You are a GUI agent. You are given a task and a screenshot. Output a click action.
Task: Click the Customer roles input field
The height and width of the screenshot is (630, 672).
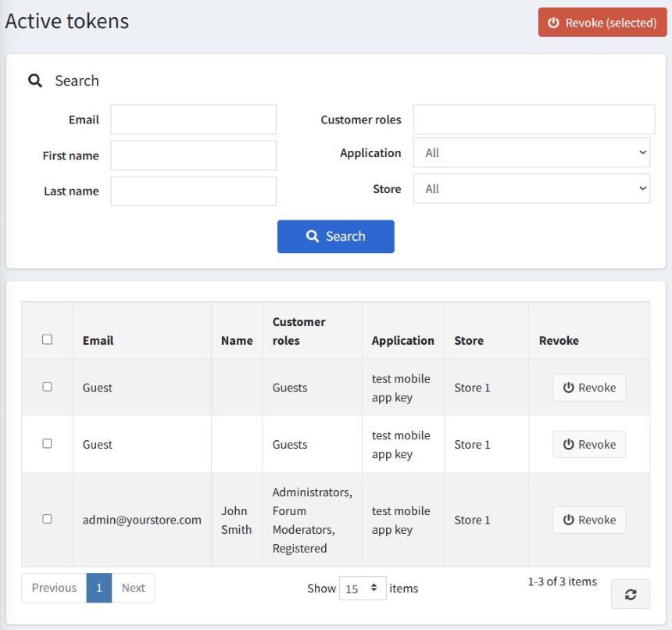534,119
